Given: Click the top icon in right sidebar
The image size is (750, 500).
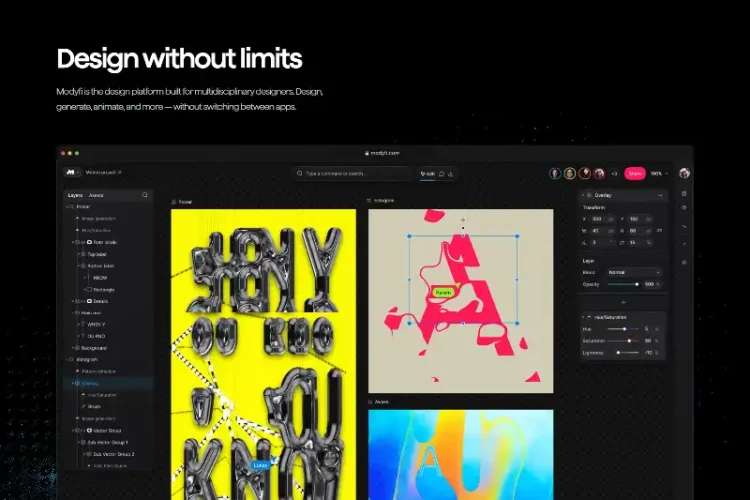Looking at the screenshot, I should [684, 194].
